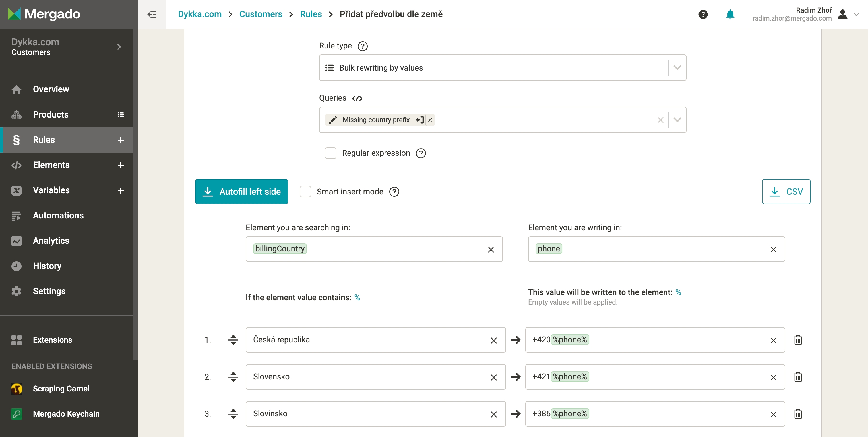The width and height of the screenshot is (868, 437).
Task: Click the Customers breadcrumb link
Action: coord(260,14)
